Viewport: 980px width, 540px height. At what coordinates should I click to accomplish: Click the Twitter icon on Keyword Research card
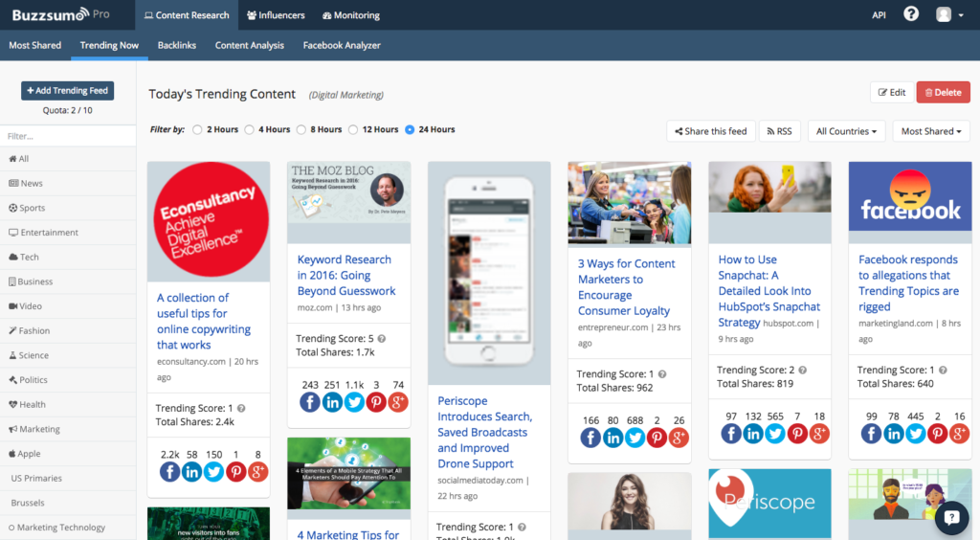(x=354, y=402)
